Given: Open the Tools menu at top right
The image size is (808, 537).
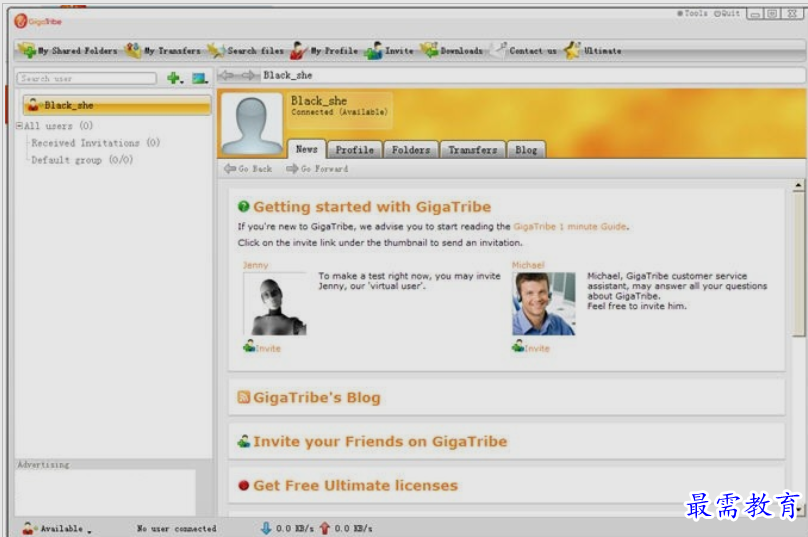Looking at the screenshot, I should tap(694, 13).
